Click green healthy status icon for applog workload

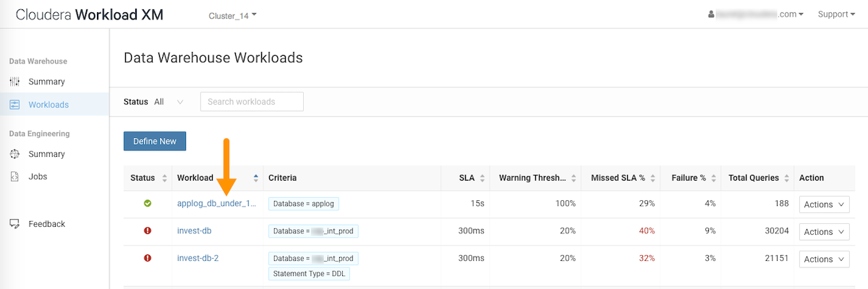pyautogui.click(x=148, y=204)
